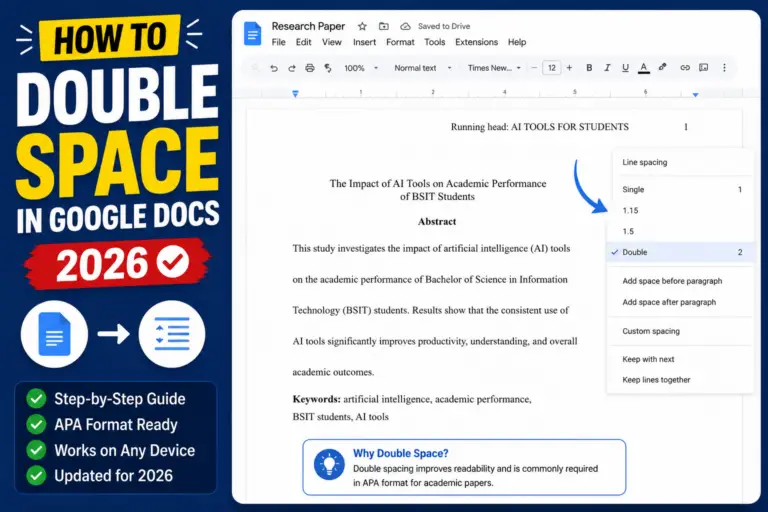
Task: Click the left indent marker on ruler
Action: click(295, 94)
